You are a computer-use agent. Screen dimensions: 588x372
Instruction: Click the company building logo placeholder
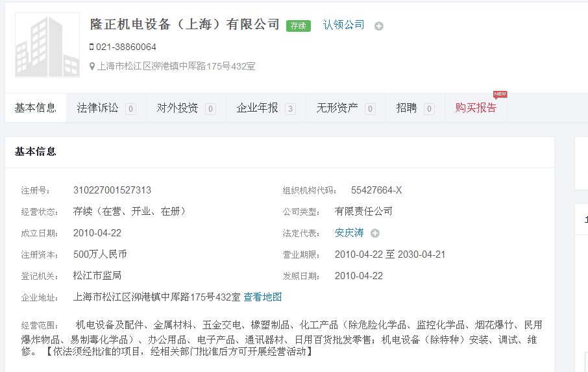coord(47,45)
